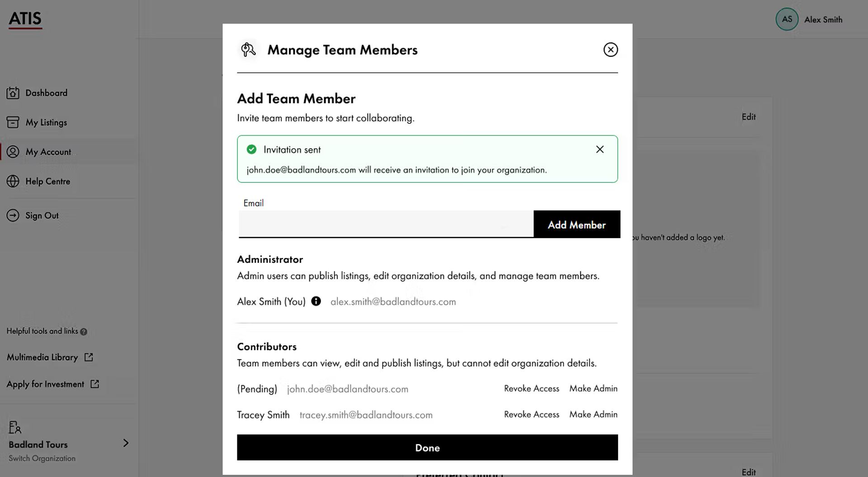Click the AS user avatar
Image resolution: width=868 pixels, height=477 pixels.
pos(787,19)
